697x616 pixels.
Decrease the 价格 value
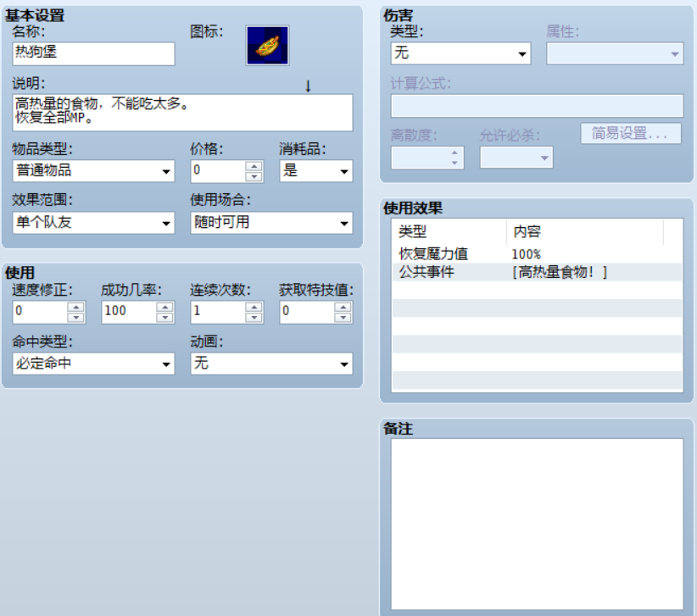[254, 176]
